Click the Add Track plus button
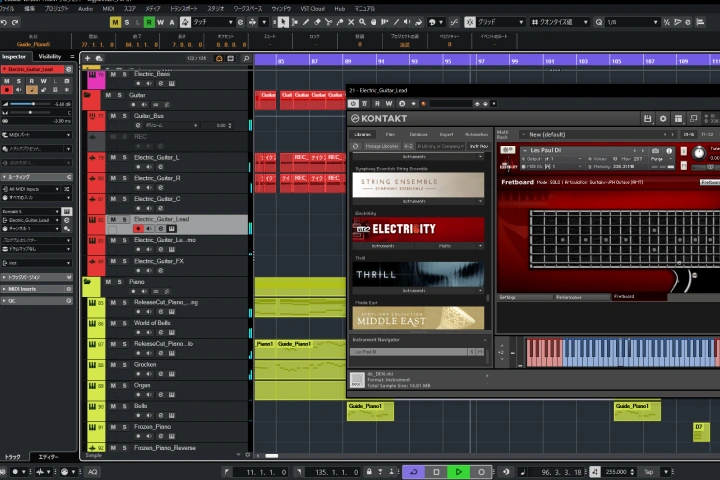This screenshot has width=720, height=480. (87, 58)
